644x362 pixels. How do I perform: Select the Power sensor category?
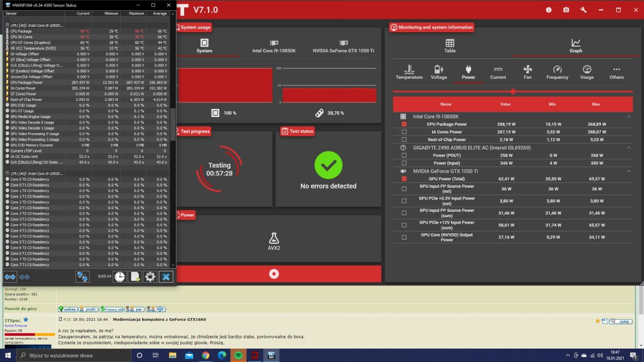click(x=468, y=72)
